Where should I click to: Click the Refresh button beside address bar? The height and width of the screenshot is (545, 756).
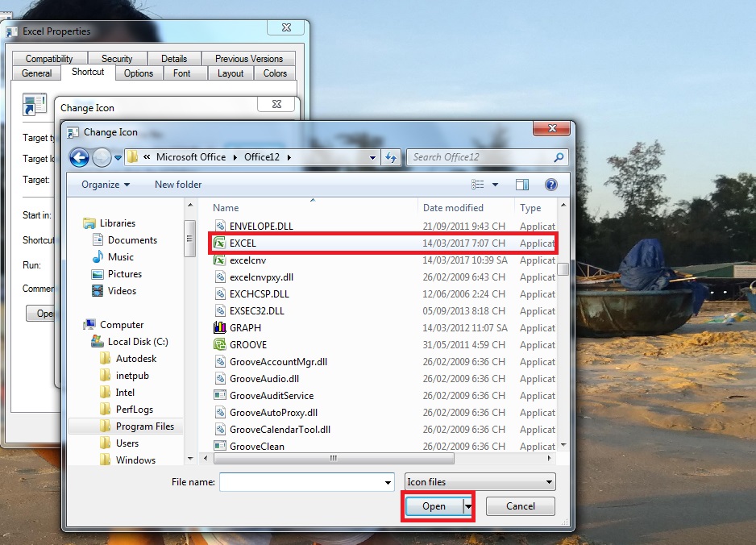391,157
